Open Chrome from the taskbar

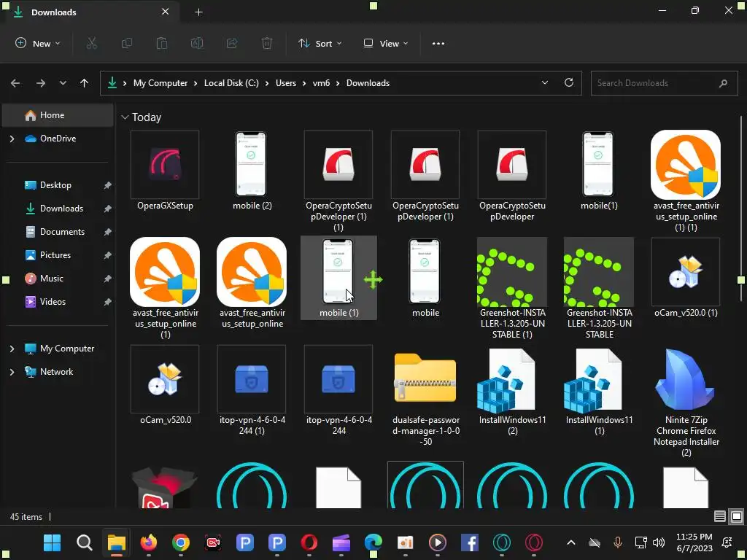click(x=181, y=542)
